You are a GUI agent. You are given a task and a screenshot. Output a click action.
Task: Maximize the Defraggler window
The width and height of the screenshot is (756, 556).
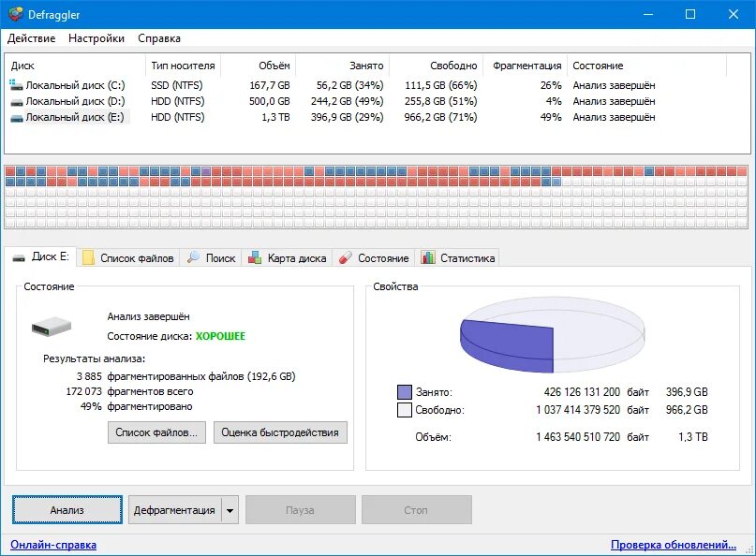pos(690,14)
